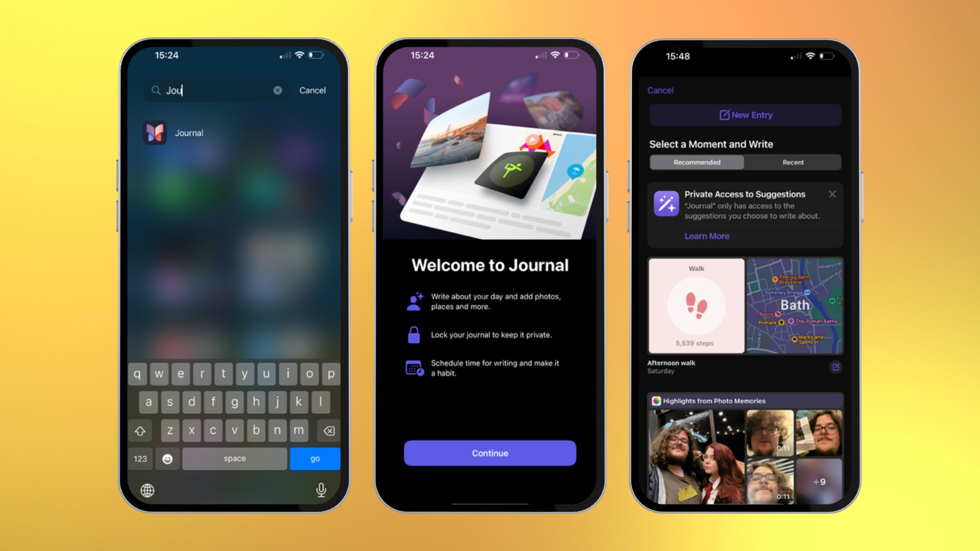
Task: Tap Continue on Welcome to Journal screen
Action: point(490,453)
